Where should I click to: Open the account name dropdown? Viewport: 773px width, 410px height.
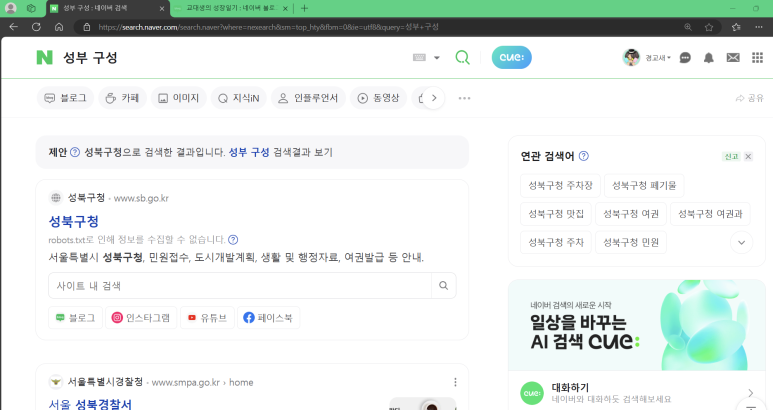point(658,58)
